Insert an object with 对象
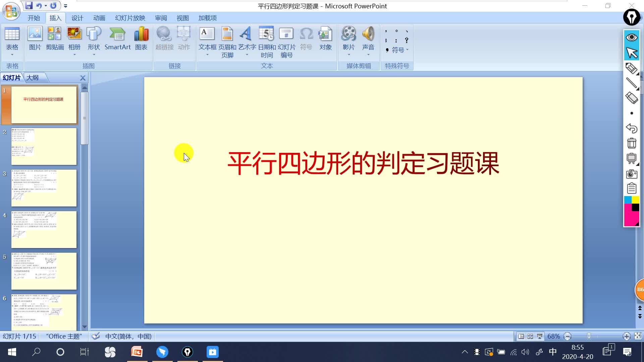 coord(325,39)
